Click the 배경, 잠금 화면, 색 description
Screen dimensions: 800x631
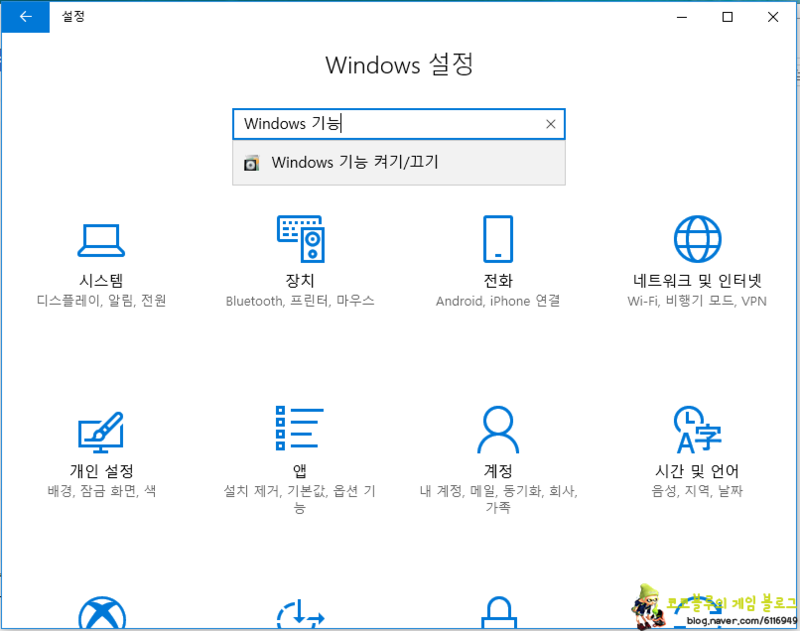pyautogui.click(x=102, y=491)
